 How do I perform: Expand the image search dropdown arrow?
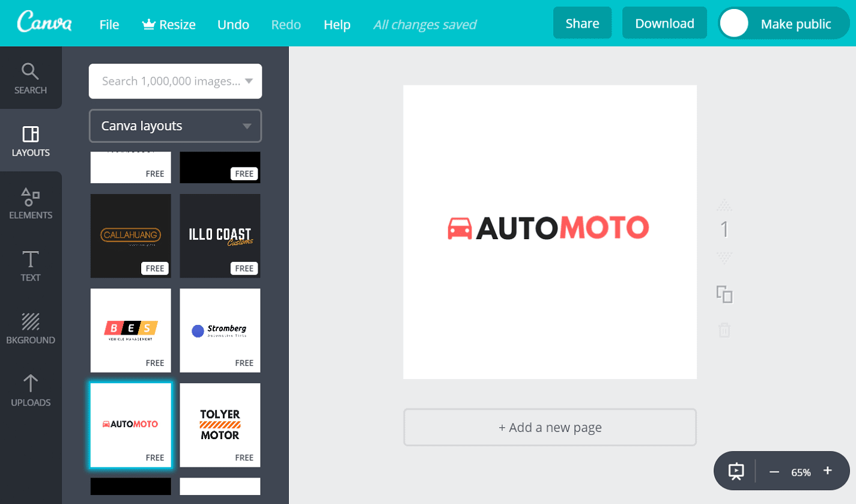click(x=249, y=81)
